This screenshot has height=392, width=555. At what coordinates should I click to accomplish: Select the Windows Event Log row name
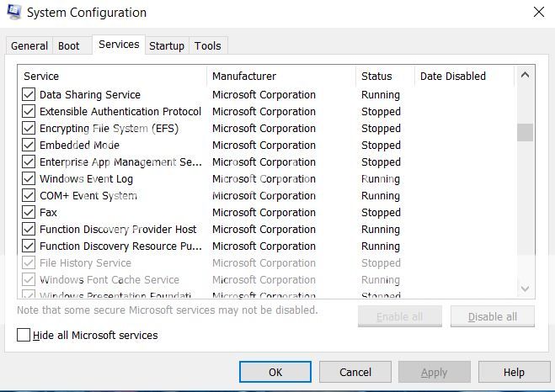(x=86, y=179)
